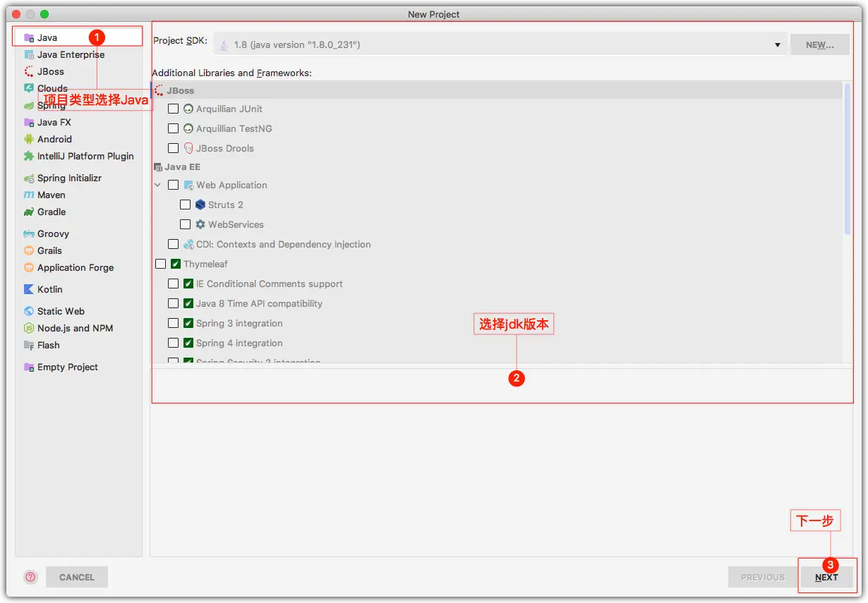Click the 'Project SDK:' label

(x=181, y=41)
